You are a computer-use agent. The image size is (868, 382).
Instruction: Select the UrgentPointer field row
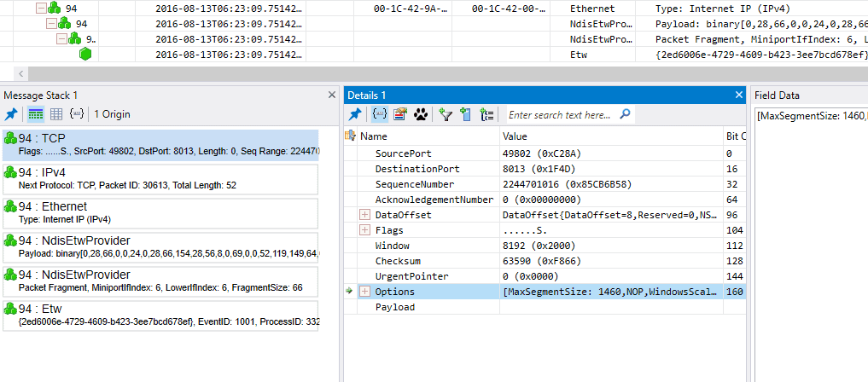(545, 276)
